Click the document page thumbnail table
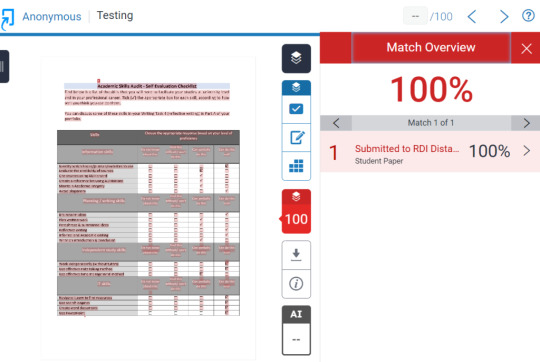 (x=148, y=223)
